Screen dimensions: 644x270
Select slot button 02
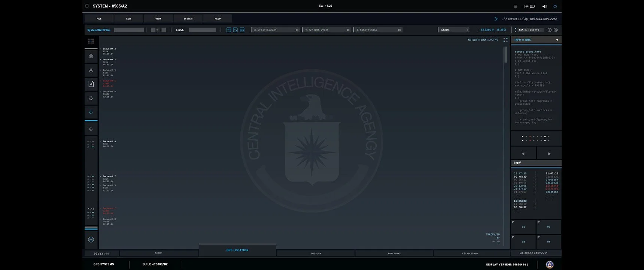click(x=549, y=227)
